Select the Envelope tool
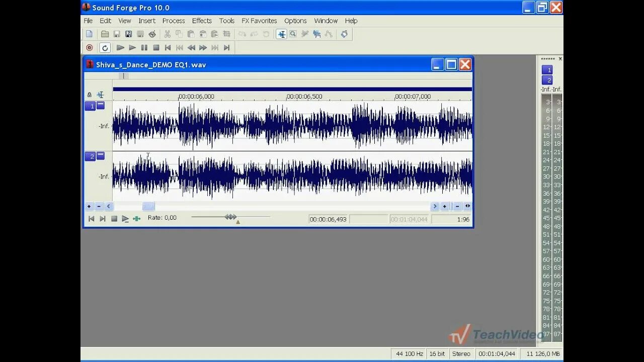Screen dimensions: 644x362 coord(329,34)
